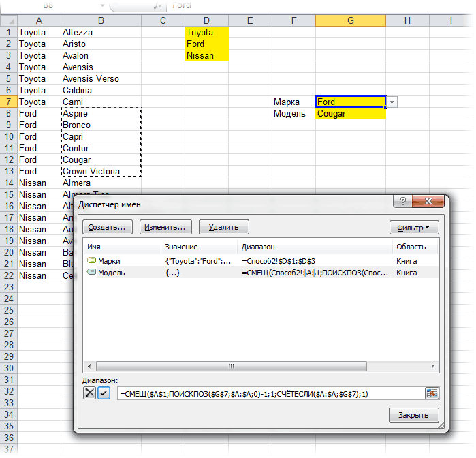Image resolution: width=476 pixels, height=458 pixels.
Task: Click the horizontal scrollbar thumb in names list
Action: point(232,366)
